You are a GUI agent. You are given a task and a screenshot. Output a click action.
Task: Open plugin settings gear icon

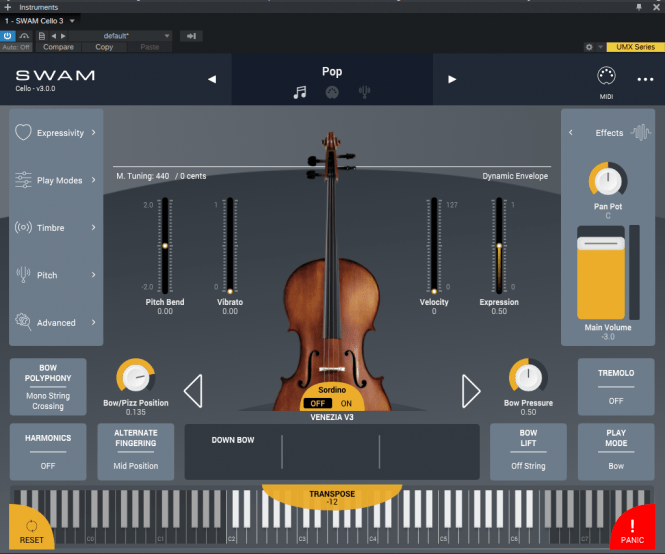tap(589, 47)
